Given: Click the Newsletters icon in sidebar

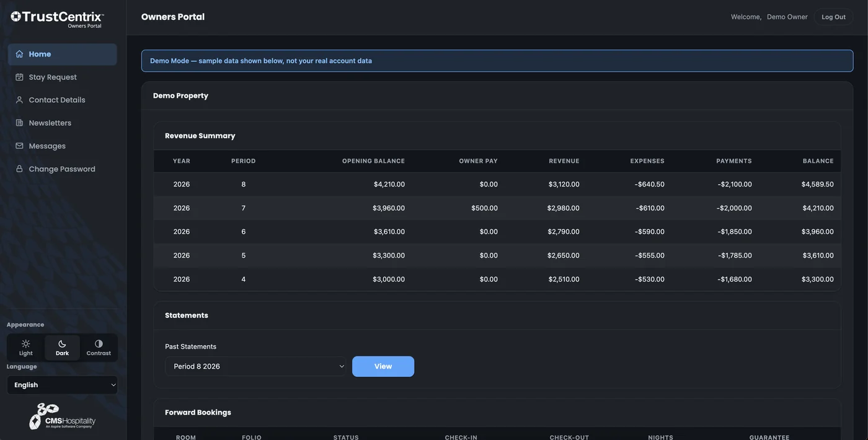Looking at the screenshot, I should pos(19,123).
